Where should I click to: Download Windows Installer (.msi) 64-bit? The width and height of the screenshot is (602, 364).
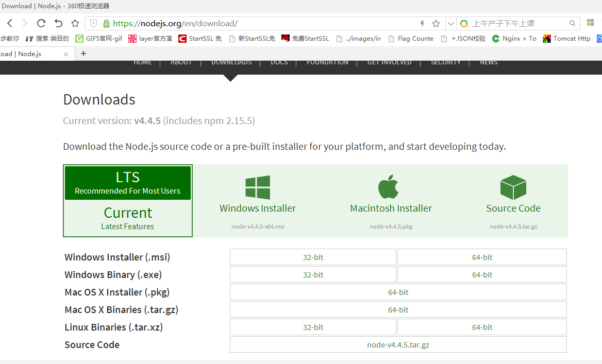click(482, 257)
